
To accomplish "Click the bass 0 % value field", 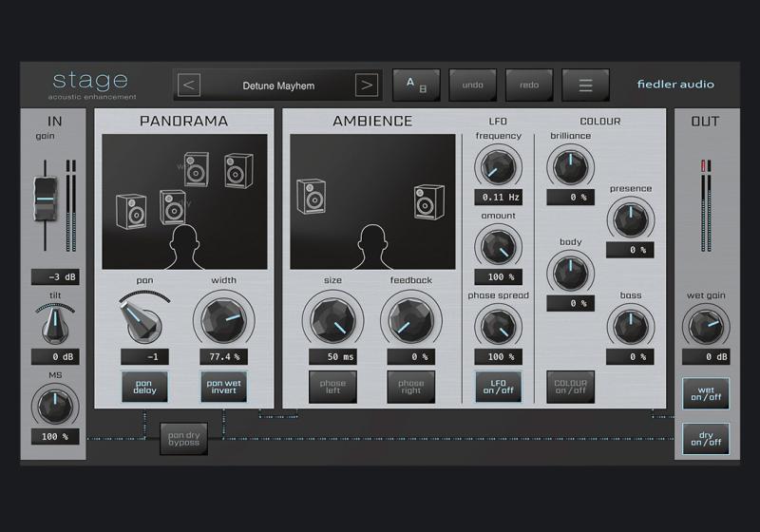I will (x=630, y=356).
